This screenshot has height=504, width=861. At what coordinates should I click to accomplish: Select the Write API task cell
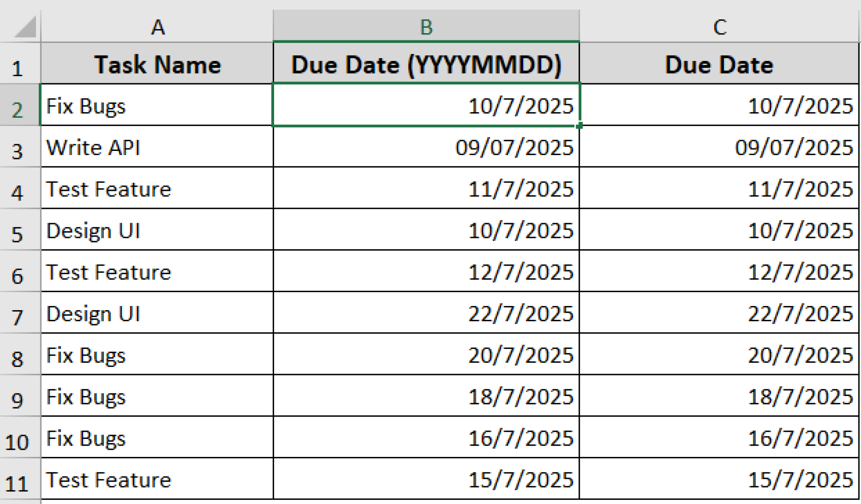(x=158, y=148)
